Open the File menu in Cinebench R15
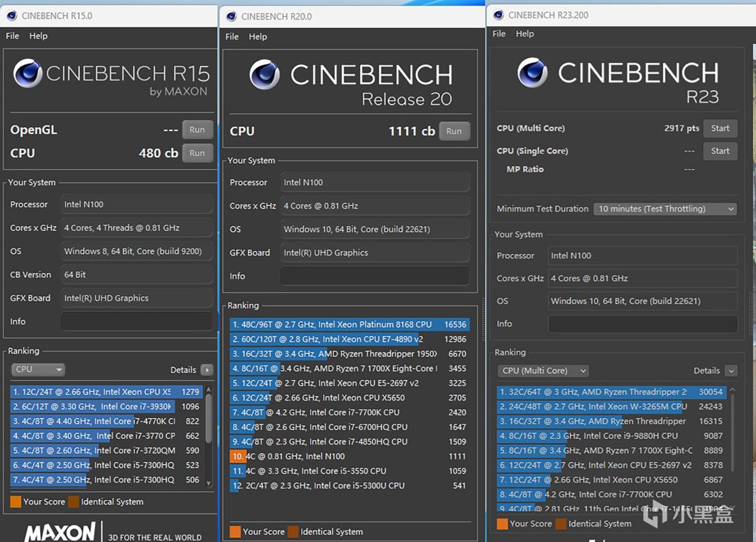Screen dimensions: 756x542 (12, 36)
